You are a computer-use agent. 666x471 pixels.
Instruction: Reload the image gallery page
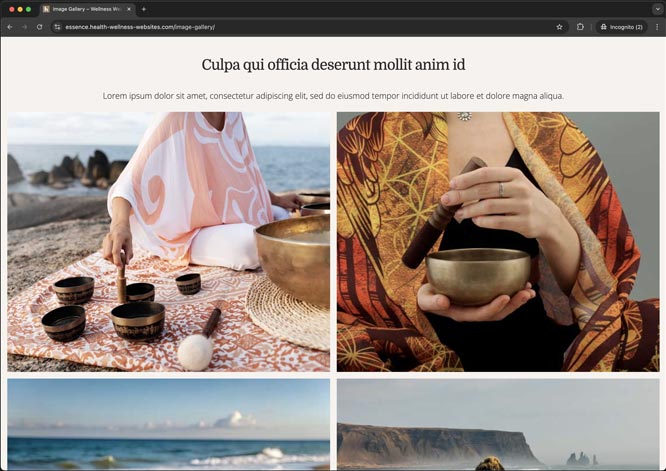[40, 27]
